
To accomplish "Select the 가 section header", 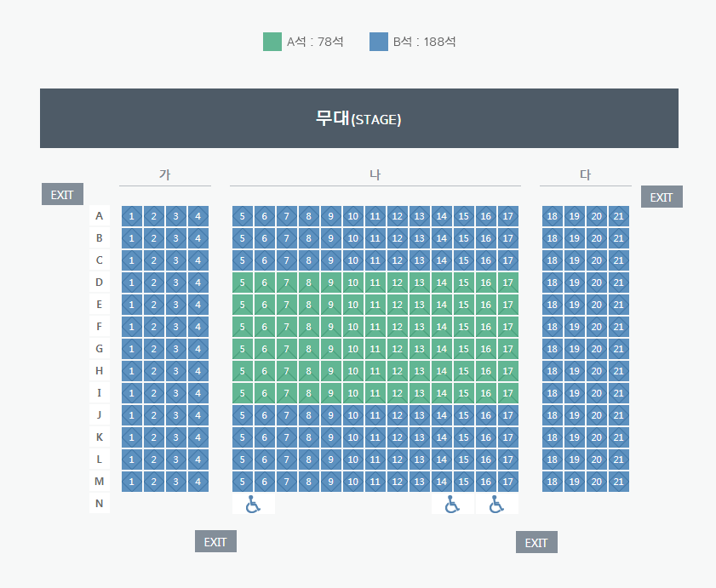I will [165, 174].
